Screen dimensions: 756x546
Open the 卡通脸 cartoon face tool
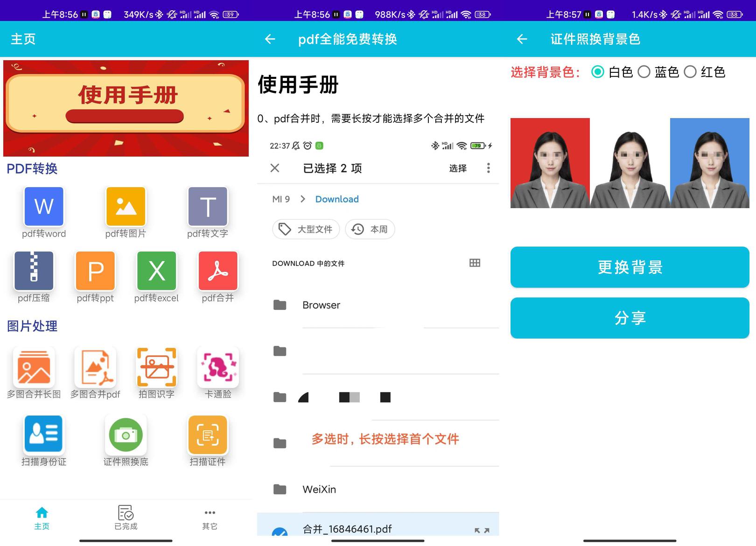click(x=218, y=367)
